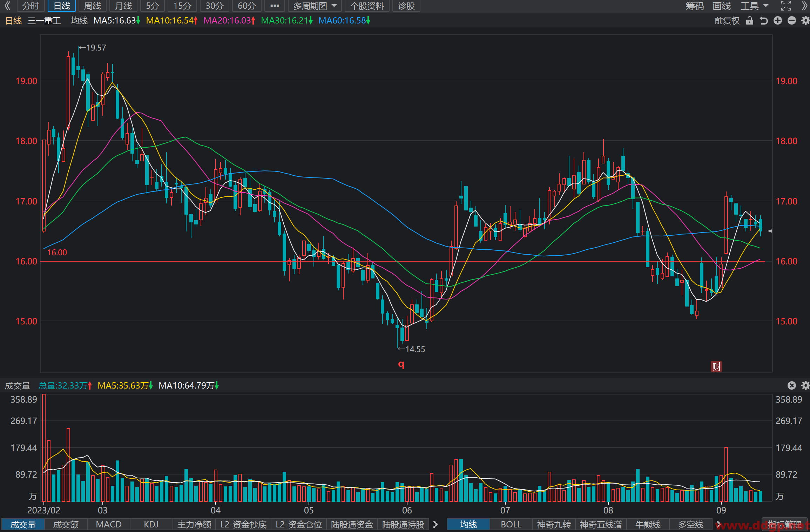The image size is (810, 532).
Task: Toggle the 筹码 chip distribution panel
Action: [x=695, y=6]
